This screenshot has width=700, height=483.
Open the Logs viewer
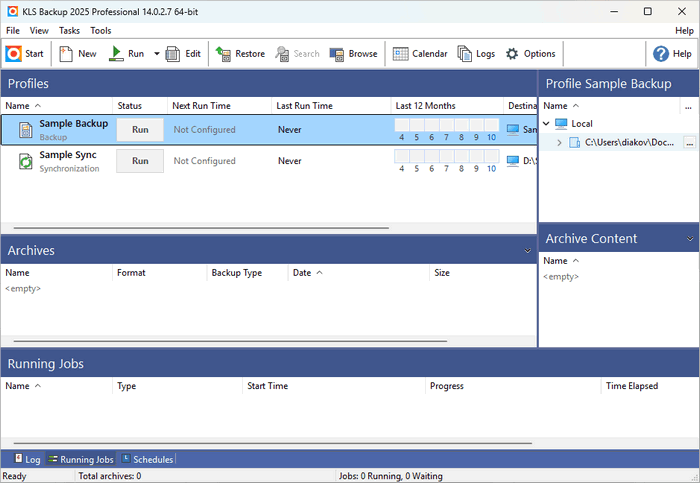(x=476, y=54)
